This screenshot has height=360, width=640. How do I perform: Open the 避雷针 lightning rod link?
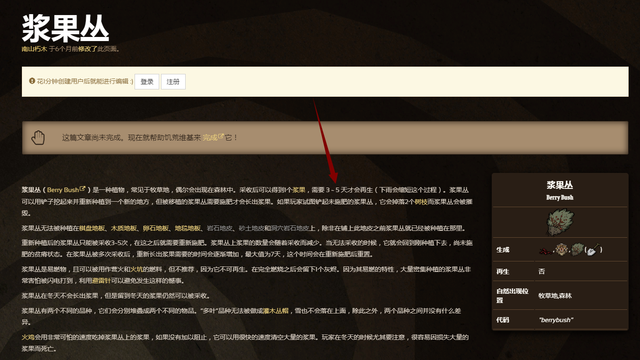101,280
